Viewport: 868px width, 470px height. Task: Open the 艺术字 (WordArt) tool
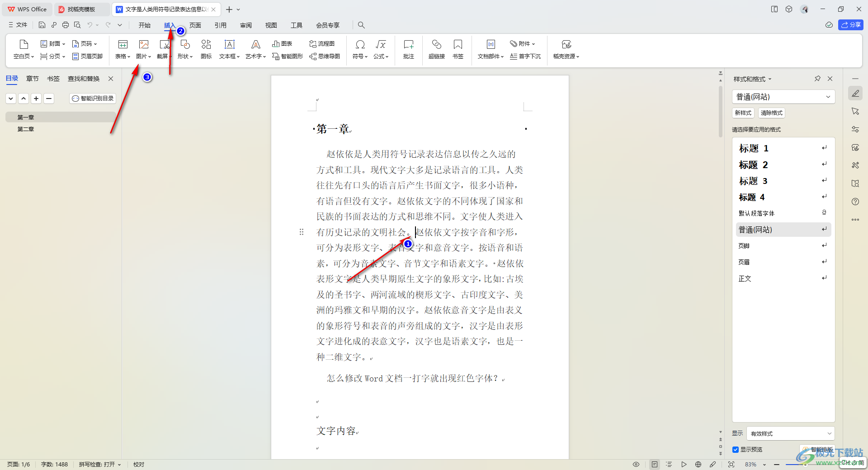255,49
